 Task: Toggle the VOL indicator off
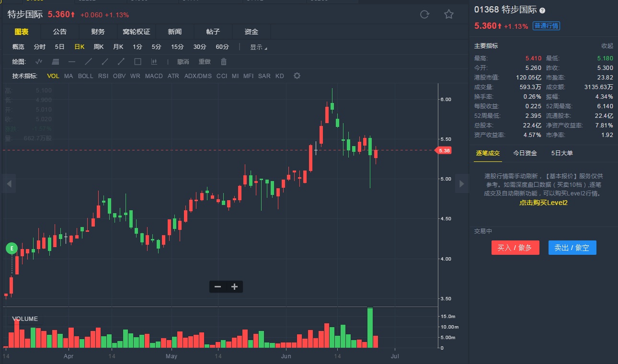(x=53, y=76)
